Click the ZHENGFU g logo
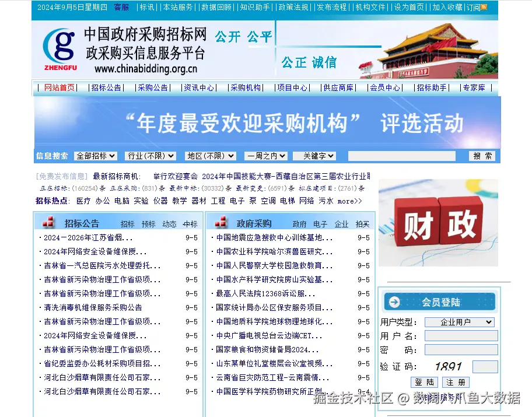This screenshot has width=532, height=417. (x=60, y=49)
